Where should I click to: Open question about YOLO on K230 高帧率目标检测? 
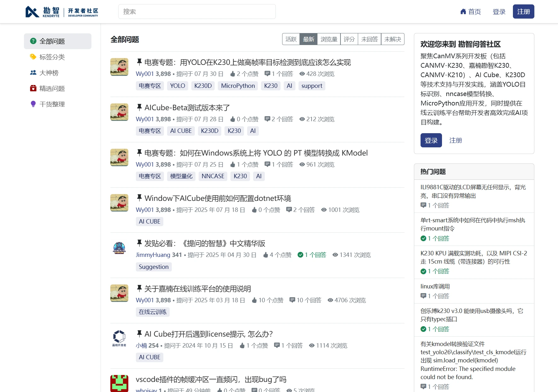coord(247,62)
